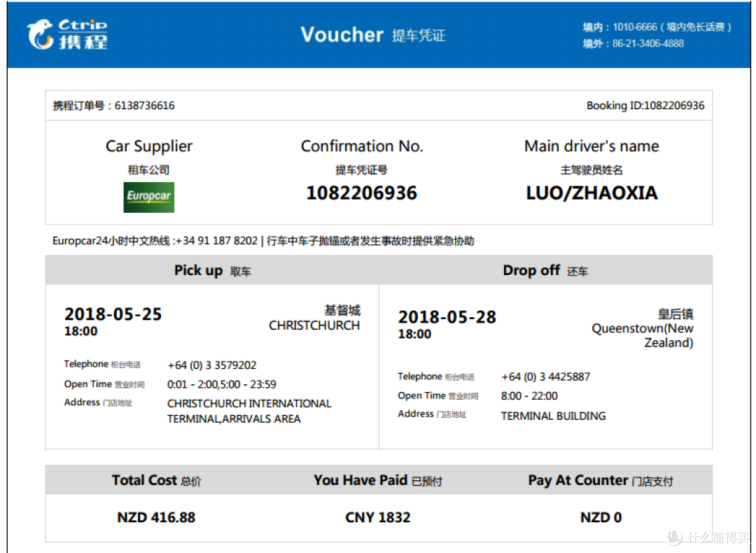Click total cost NZD 416.88
Screen dimensions: 756x553
tap(156, 517)
